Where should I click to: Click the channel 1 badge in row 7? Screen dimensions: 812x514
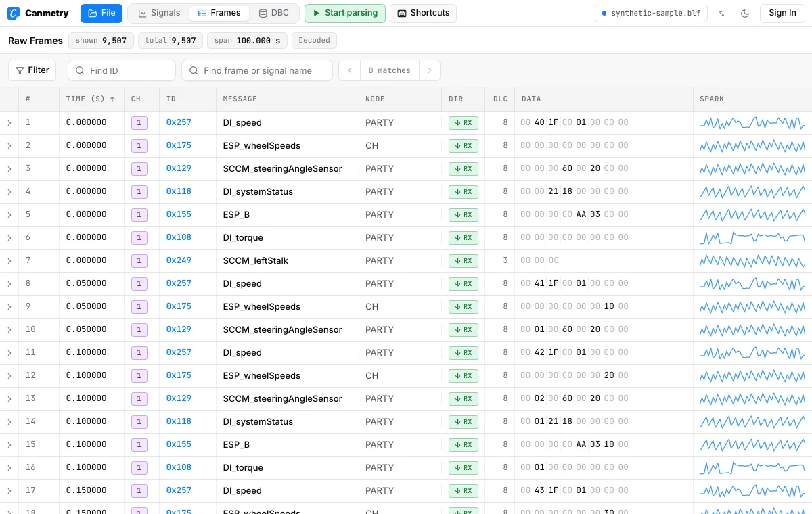tap(139, 261)
